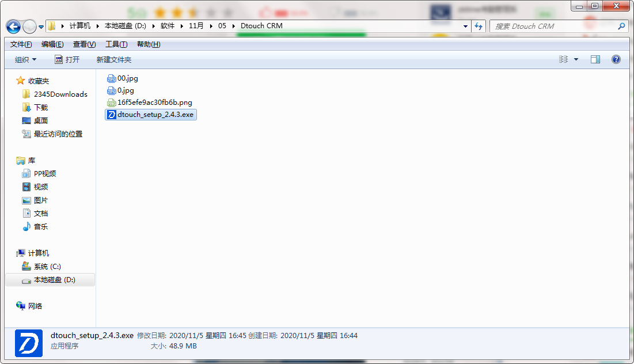Expand the arrow after 05 breadcrumb
This screenshot has height=364, width=634.
pyautogui.click(x=233, y=26)
